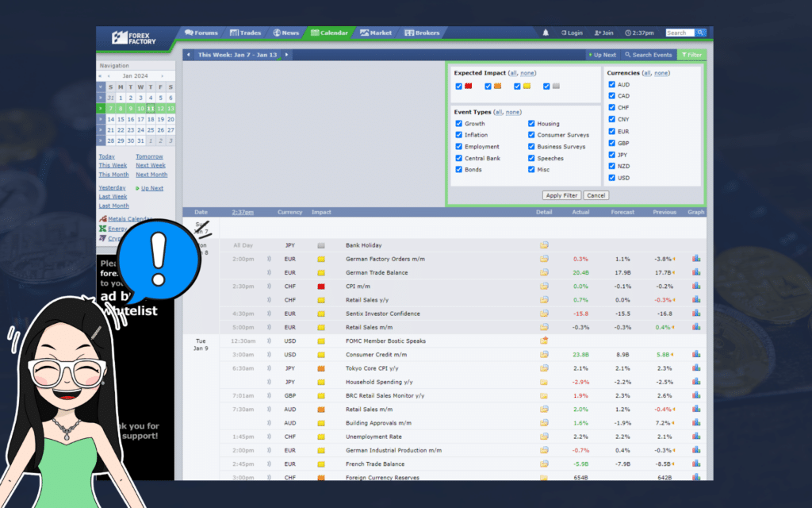Go to next week with right arrow
This screenshot has height=508, width=812.
click(x=286, y=55)
